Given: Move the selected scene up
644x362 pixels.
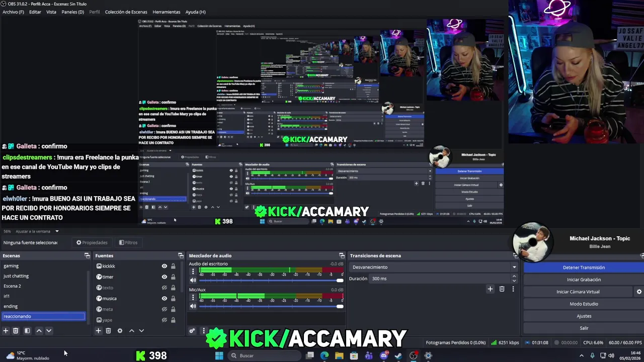Looking at the screenshot, I should (39, 331).
